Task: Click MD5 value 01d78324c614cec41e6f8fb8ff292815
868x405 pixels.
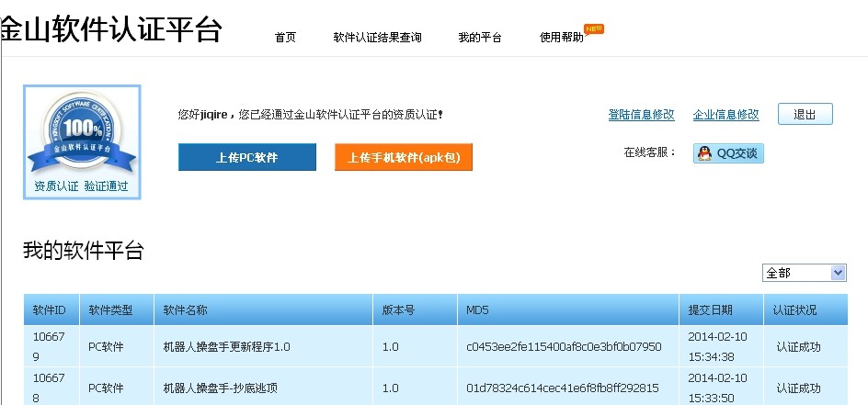Action: (x=563, y=388)
